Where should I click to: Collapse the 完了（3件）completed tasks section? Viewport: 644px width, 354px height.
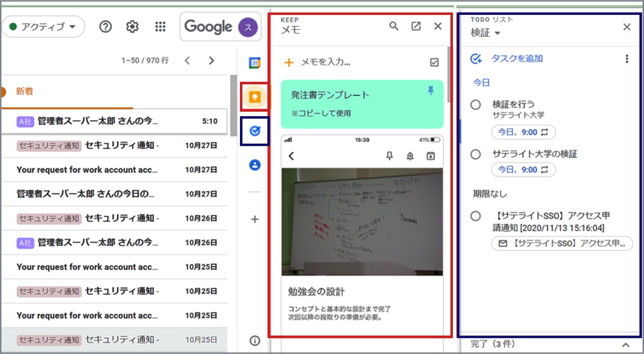click(627, 344)
